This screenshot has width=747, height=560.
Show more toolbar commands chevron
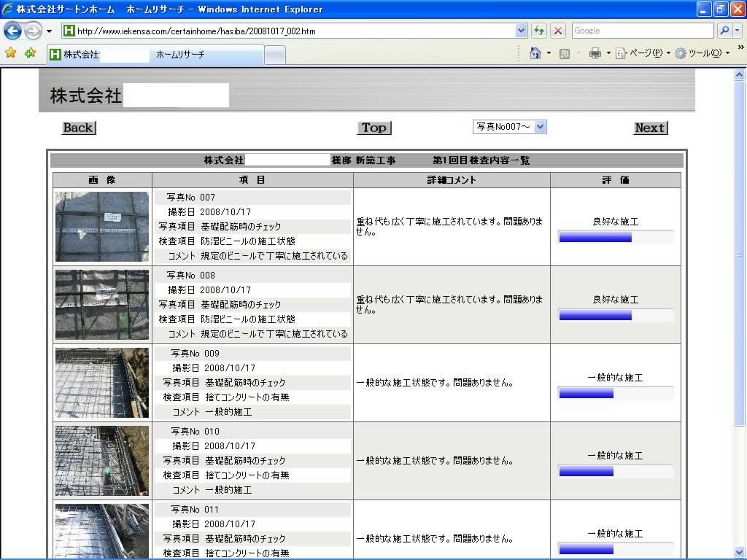click(740, 47)
